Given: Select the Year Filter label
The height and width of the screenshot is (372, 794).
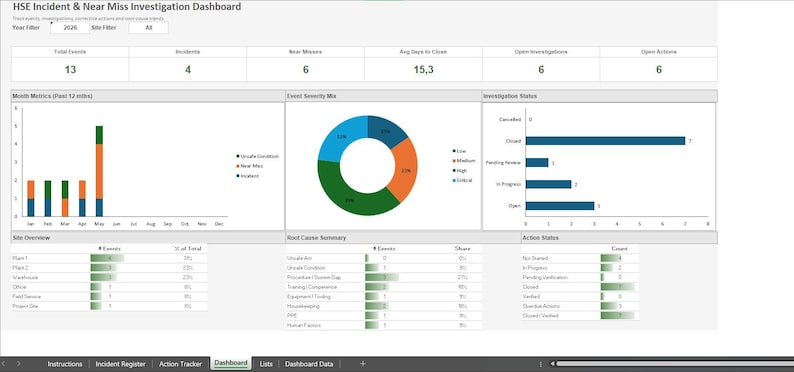Looking at the screenshot, I should pos(26,28).
